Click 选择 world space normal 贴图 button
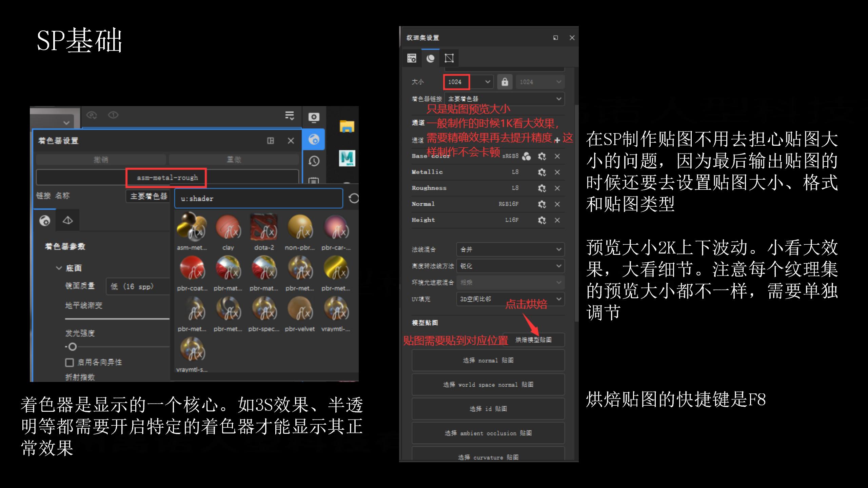The height and width of the screenshot is (488, 868). click(x=488, y=385)
